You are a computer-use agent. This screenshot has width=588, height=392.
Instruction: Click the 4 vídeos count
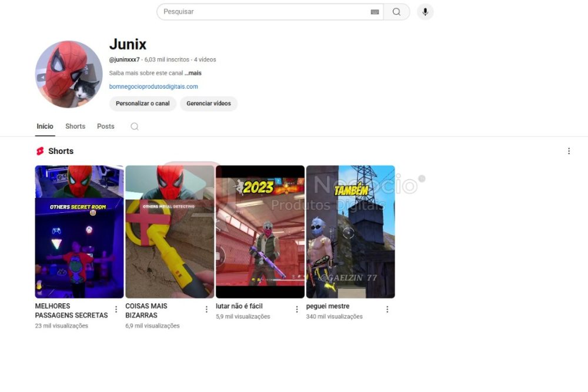point(205,59)
